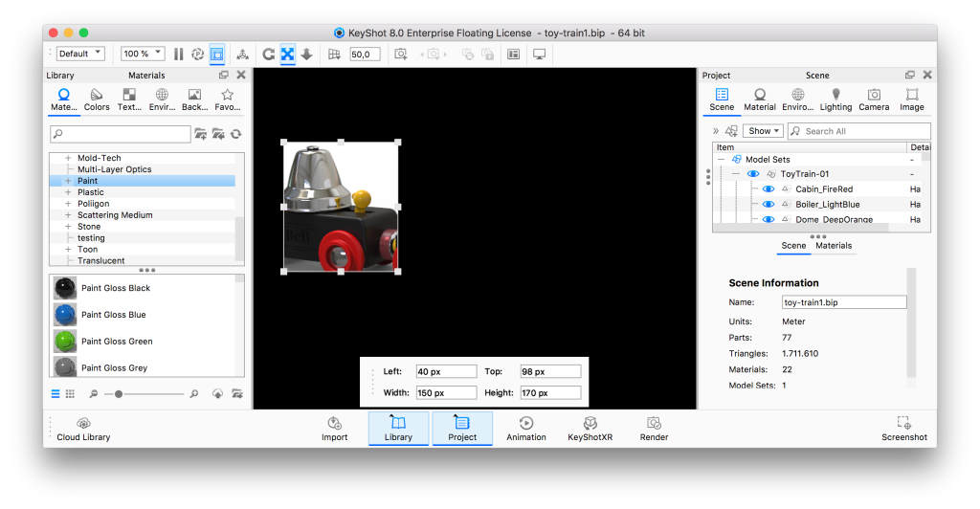
Task: Open the Render dialog
Action: coord(654,428)
